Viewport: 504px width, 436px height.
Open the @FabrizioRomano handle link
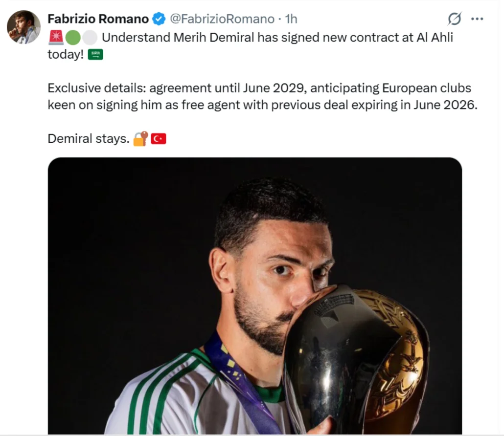click(x=222, y=19)
